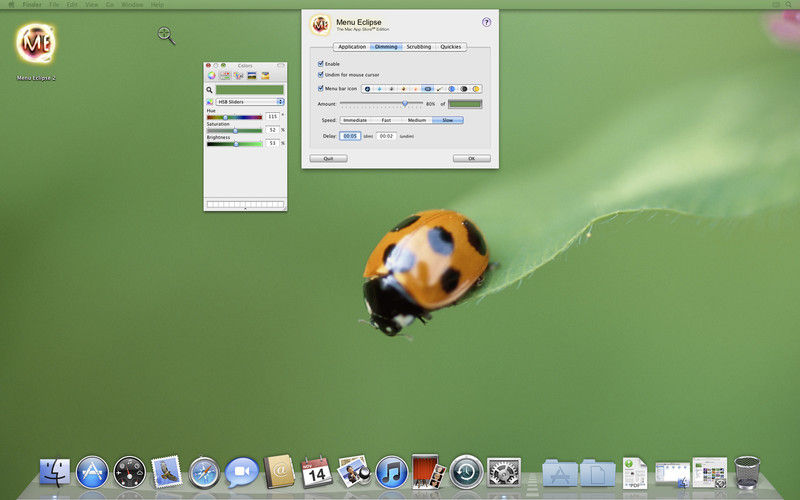Choose the first dark-blue menu bar icon style

point(367,89)
